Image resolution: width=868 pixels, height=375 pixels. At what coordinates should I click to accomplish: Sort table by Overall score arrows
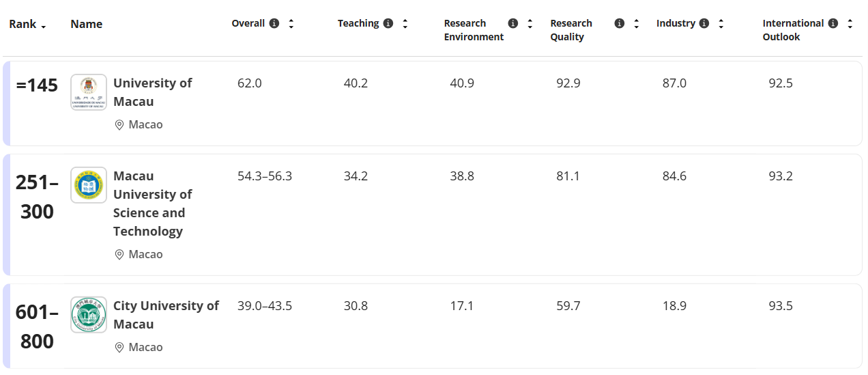291,23
